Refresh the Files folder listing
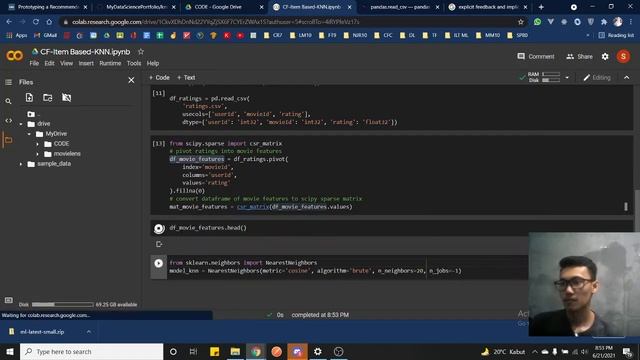Viewport: 640px width, 360px height. pos(48,98)
